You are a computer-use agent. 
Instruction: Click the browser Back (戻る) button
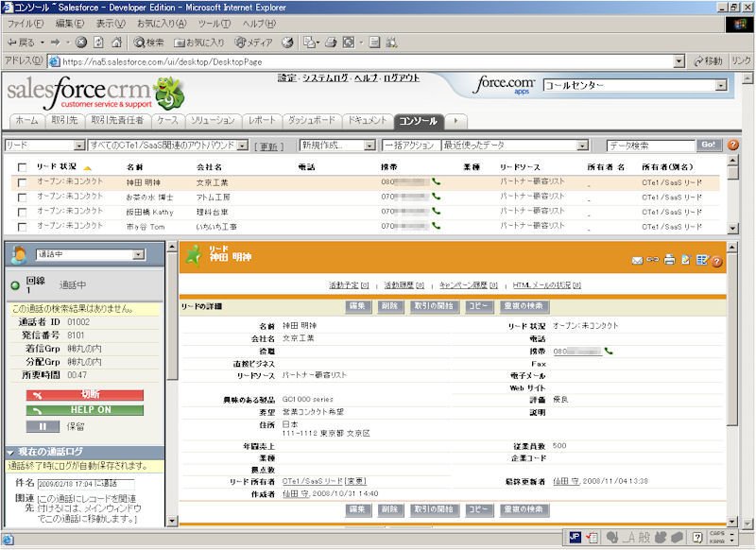(21, 43)
